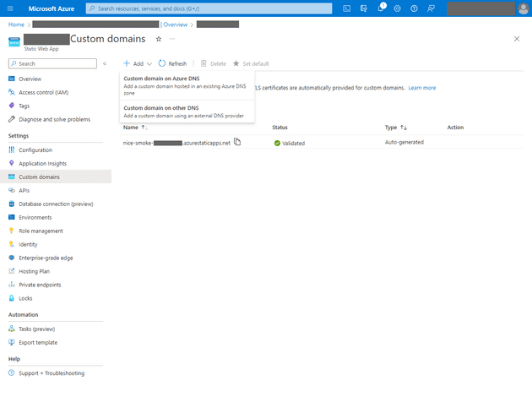Expand the Add dropdown arrow

coord(149,64)
